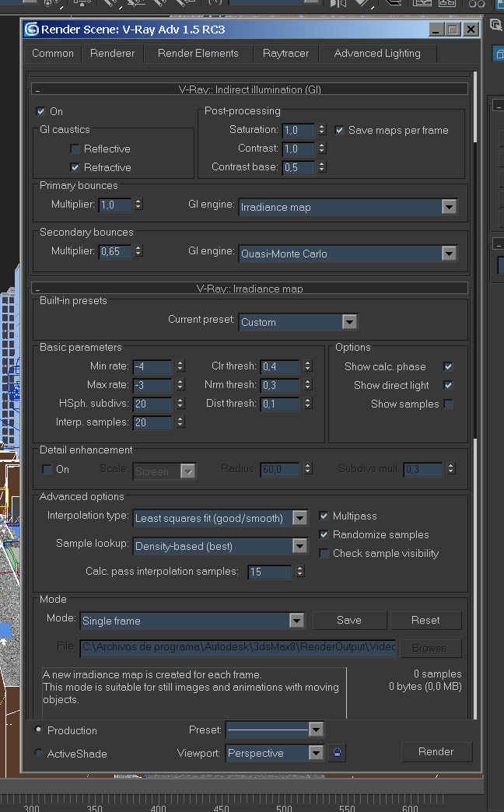Select the ActiveShade radio button
This screenshot has height=812, width=504.
coord(38,752)
